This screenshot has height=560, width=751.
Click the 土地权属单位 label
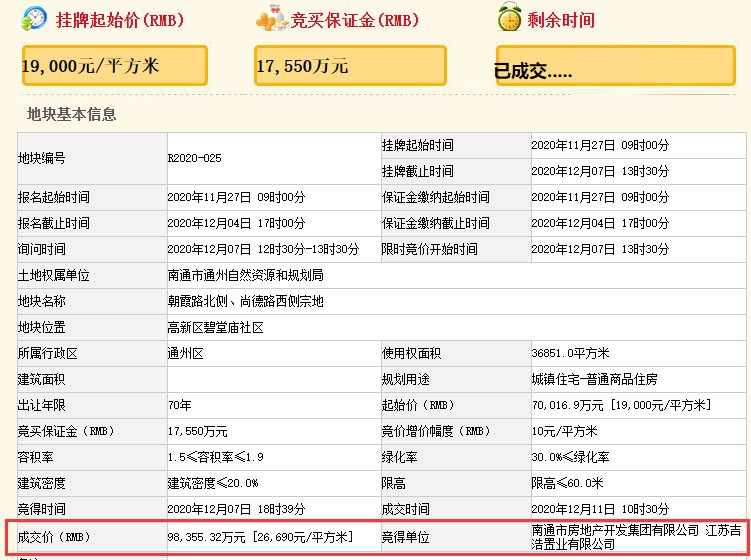[54, 275]
